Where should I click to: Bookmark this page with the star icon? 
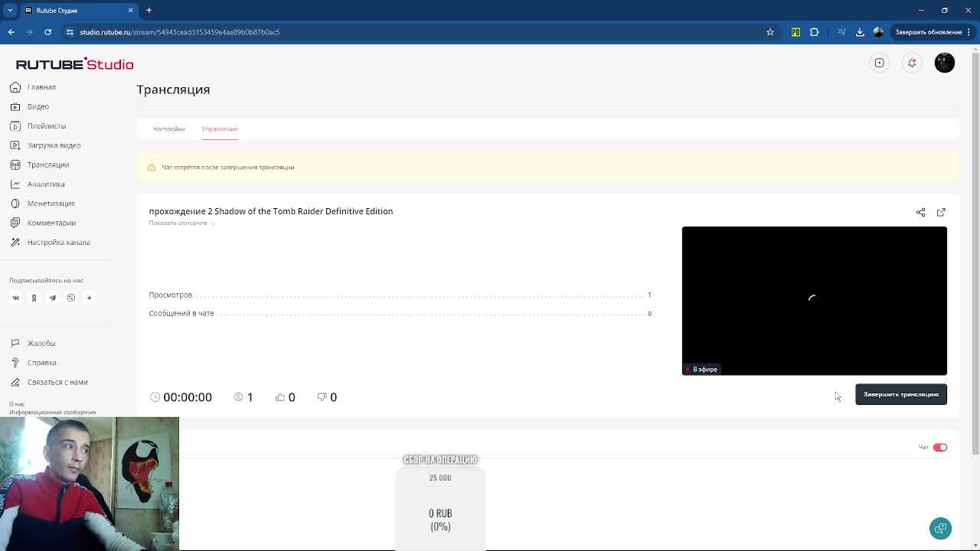(770, 32)
